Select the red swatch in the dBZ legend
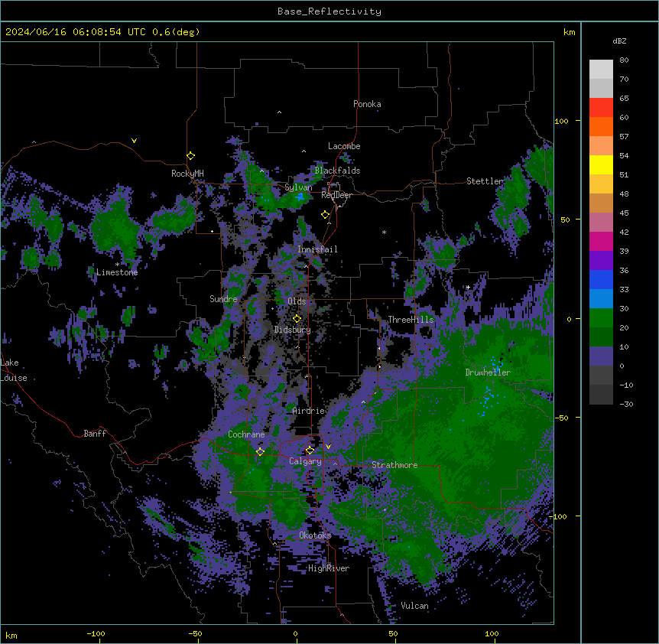 point(601,107)
